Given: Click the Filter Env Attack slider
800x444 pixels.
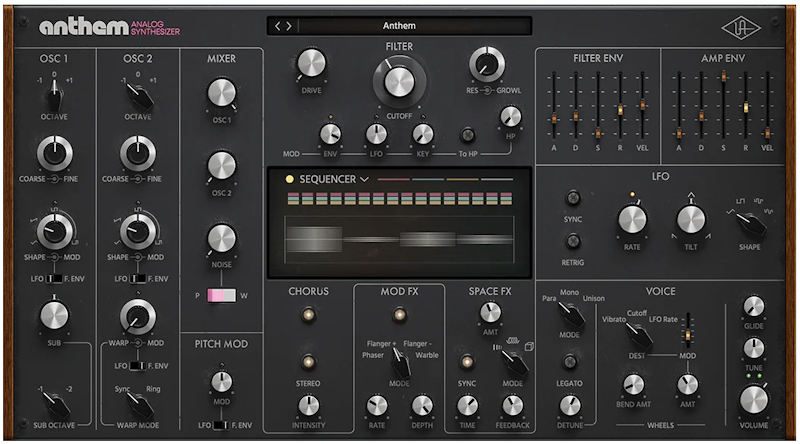Looking at the screenshot, I should (x=553, y=118).
